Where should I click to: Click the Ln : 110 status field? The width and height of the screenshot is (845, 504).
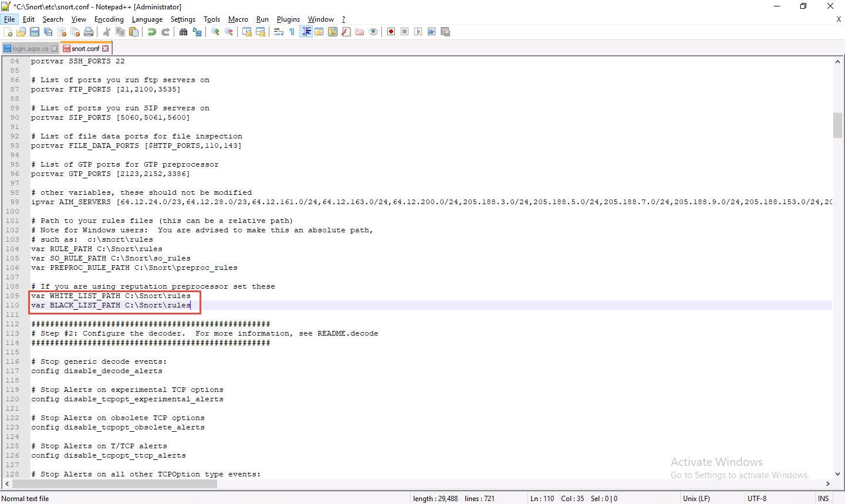coord(542,499)
